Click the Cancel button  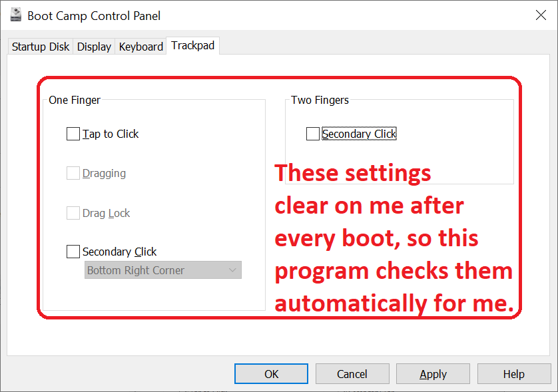pos(352,374)
